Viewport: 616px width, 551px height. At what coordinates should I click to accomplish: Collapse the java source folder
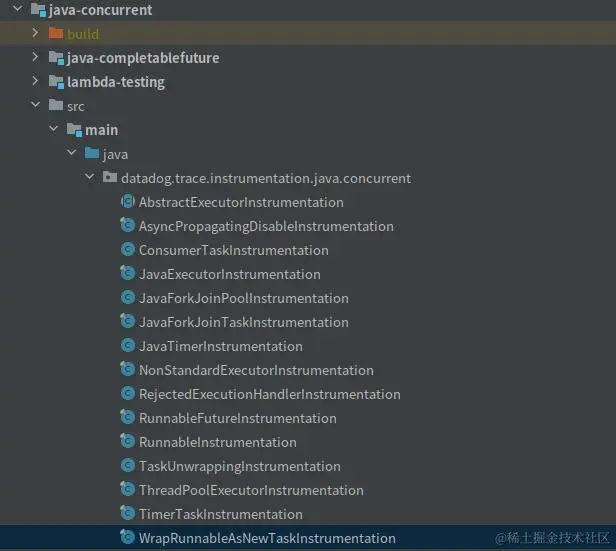tap(72, 152)
